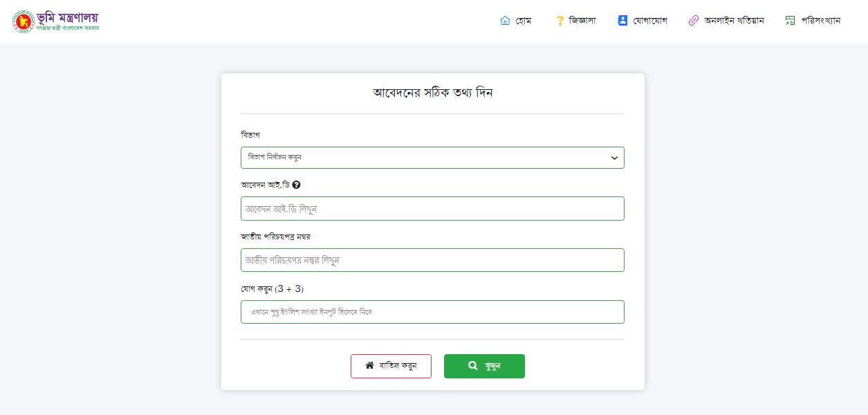Open the হোম menu item
The height and width of the screenshot is (415, 868).
pyautogui.click(x=523, y=21)
